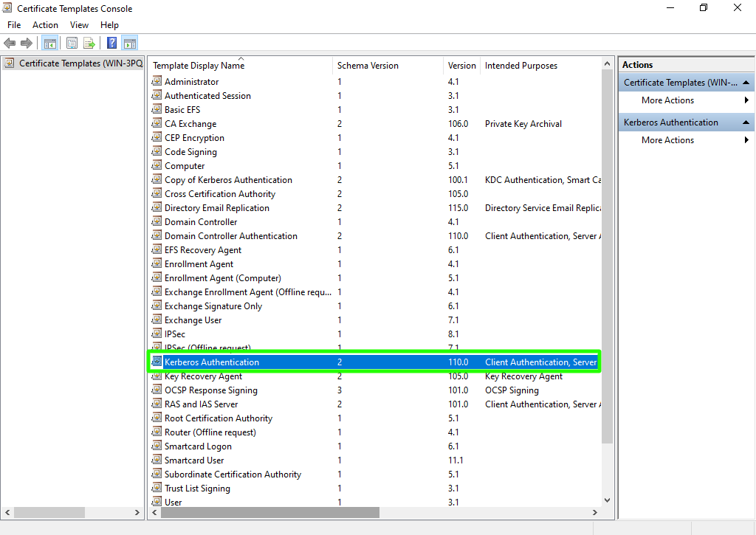Select Certificate Templates node in console tree
Screen dimensions: 756x535
80,63
